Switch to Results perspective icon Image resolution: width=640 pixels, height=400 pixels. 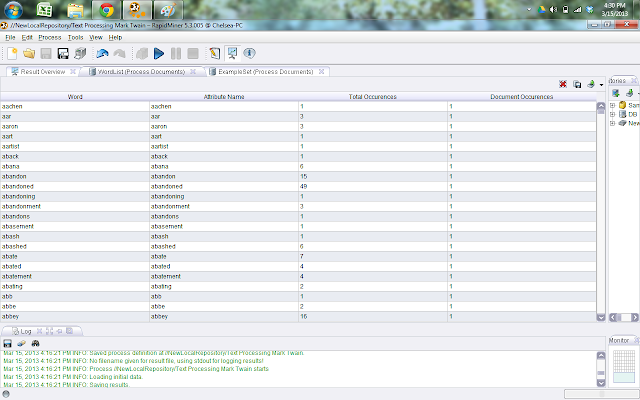[232, 53]
